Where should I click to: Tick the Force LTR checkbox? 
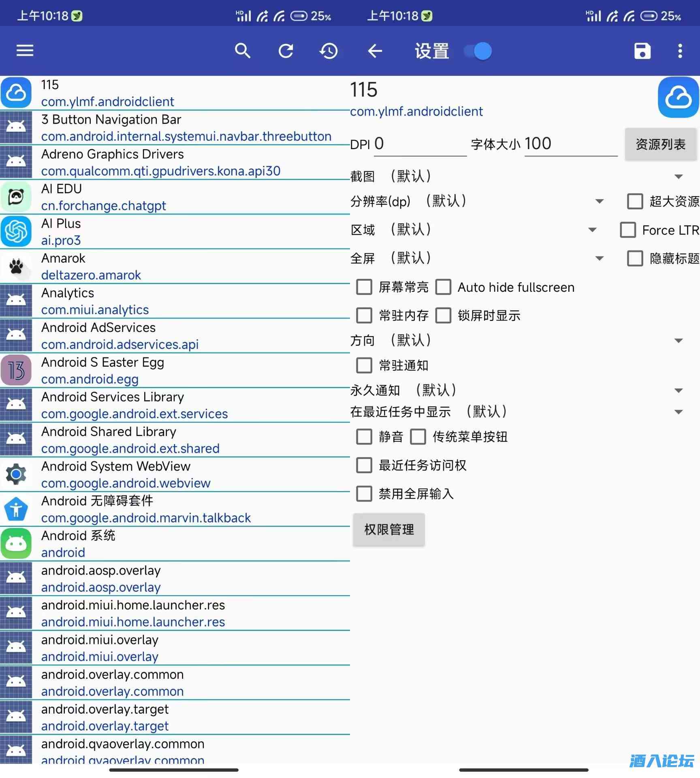coord(628,230)
